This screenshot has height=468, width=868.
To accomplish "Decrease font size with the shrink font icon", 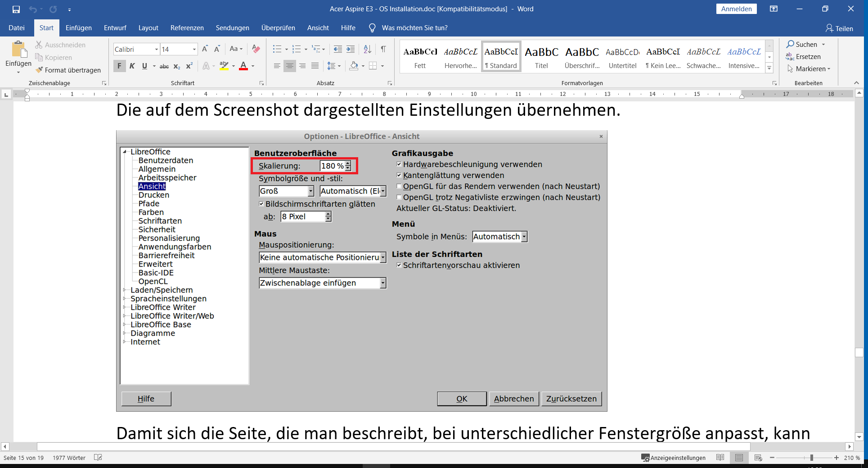I will 217,49.
